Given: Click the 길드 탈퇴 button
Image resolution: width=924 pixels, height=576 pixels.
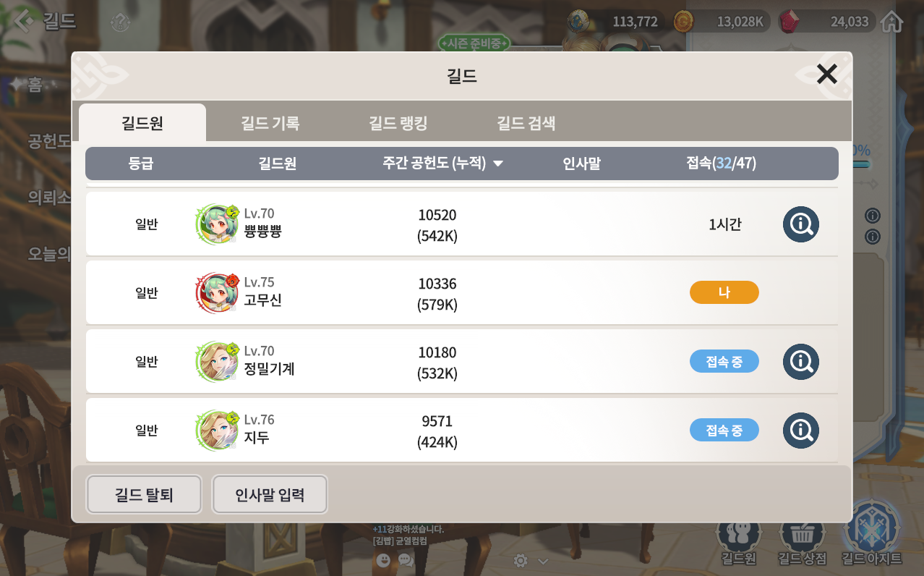Looking at the screenshot, I should click(144, 495).
